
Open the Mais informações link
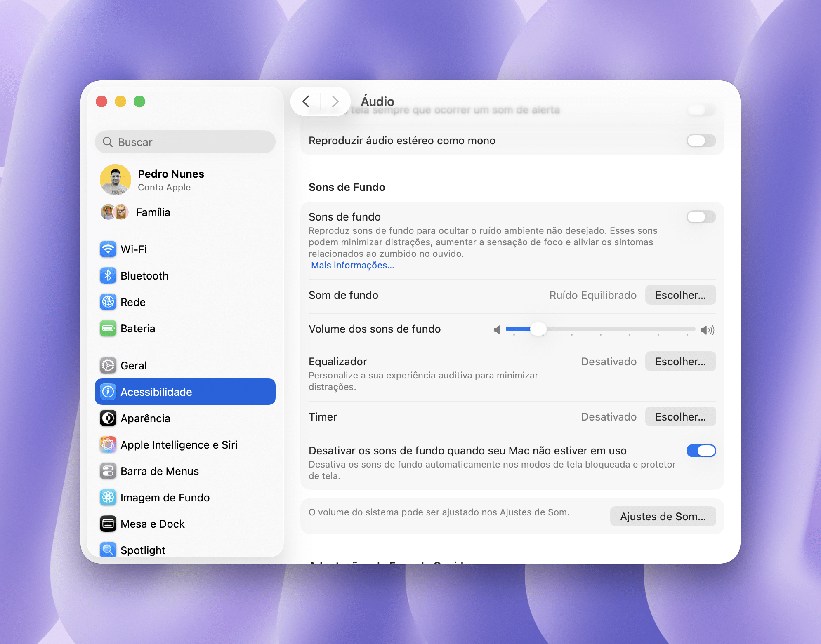click(x=352, y=265)
